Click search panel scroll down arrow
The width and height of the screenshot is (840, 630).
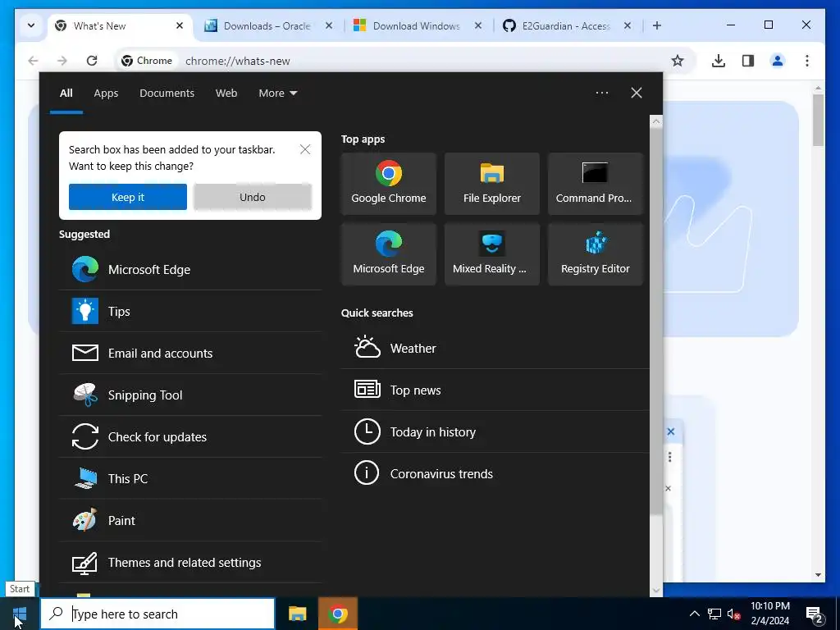(656, 591)
